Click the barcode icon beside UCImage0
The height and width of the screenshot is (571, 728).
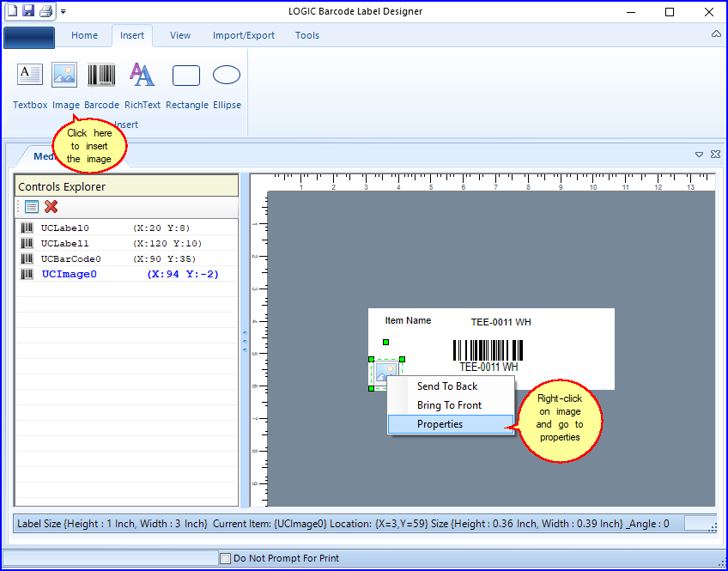(27, 274)
